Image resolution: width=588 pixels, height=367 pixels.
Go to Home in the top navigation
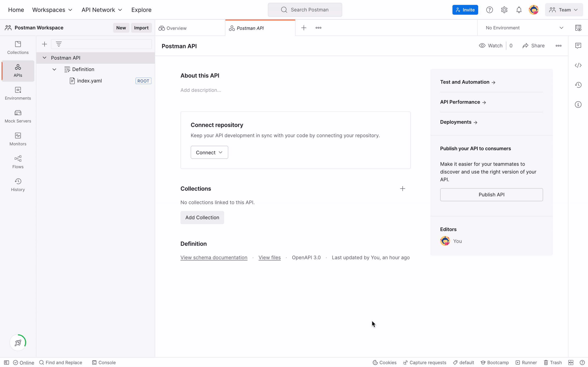(16, 10)
